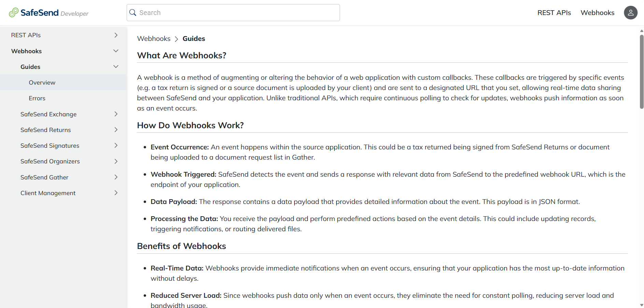Screen dimensions: 644x308
Task: Open Webhooks in top navigation
Action: click(x=597, y=13)
